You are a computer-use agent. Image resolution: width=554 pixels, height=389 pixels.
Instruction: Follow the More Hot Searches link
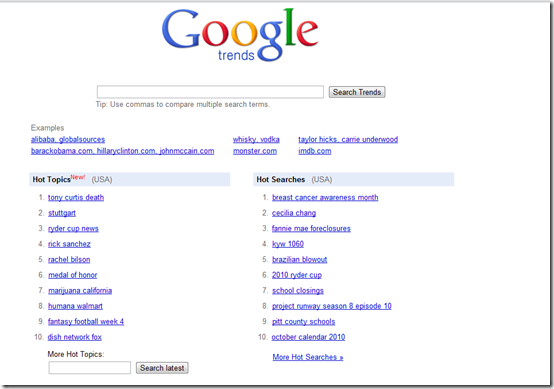click(308, 357)
